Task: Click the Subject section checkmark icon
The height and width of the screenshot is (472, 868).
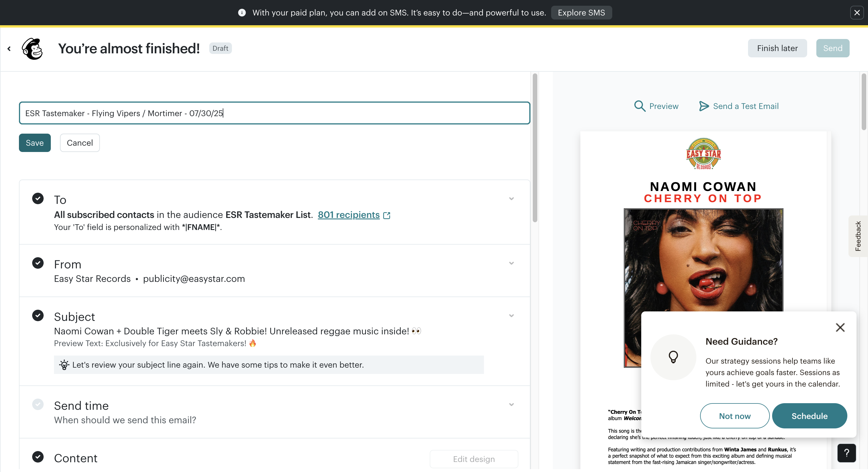Action: 38,315
